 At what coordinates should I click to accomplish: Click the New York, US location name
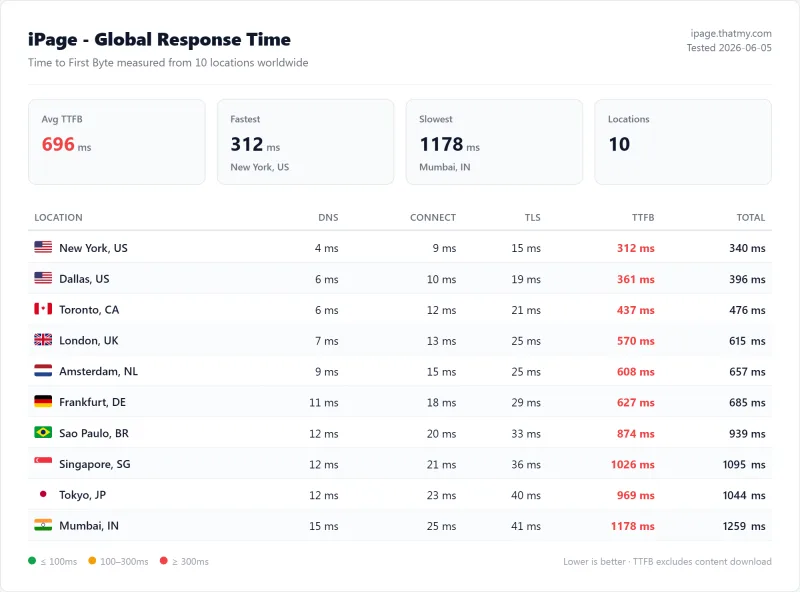[x=93, y=248]
